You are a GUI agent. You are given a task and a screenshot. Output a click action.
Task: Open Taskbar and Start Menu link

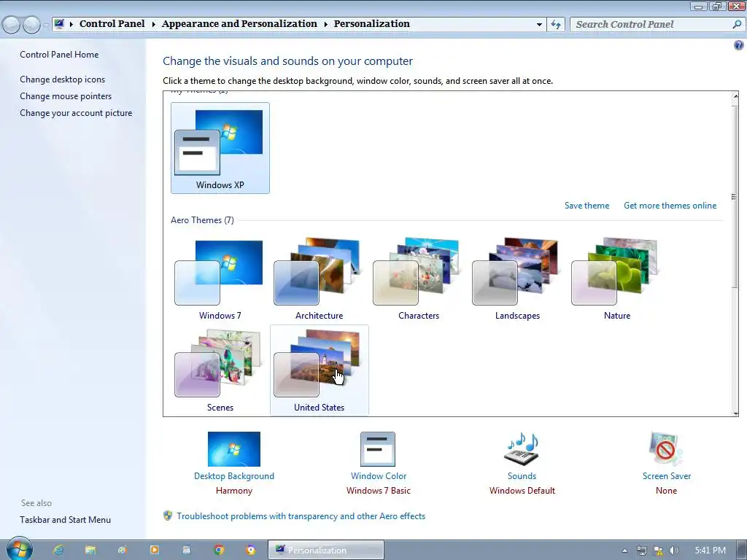[x=65, y=519]
